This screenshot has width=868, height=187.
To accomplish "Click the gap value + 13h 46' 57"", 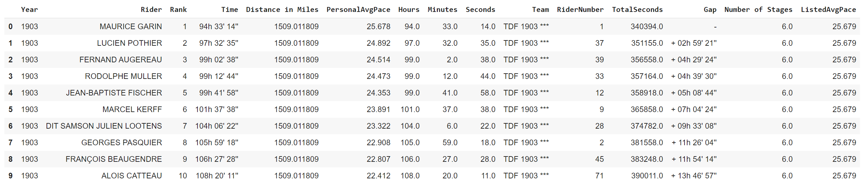I will (693, 176).
